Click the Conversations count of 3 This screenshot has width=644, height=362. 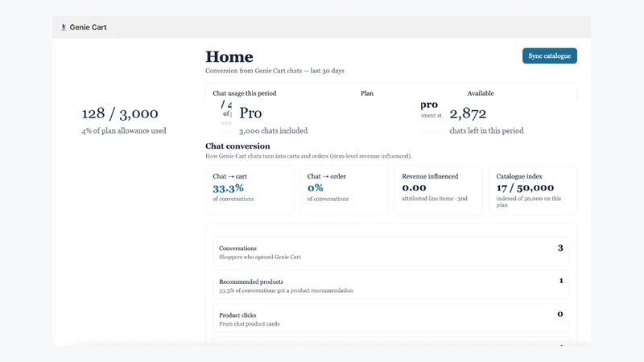point(560,248)
